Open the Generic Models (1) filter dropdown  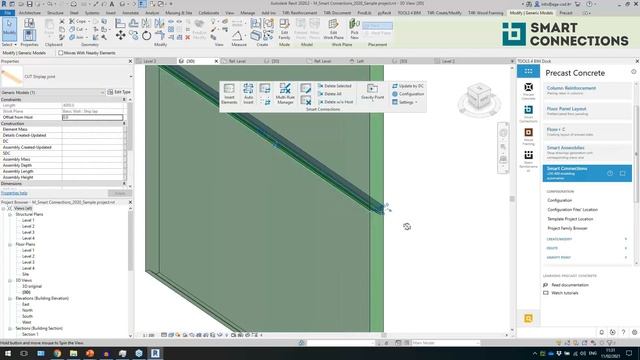pyautogui.click(x=102, y=92)
